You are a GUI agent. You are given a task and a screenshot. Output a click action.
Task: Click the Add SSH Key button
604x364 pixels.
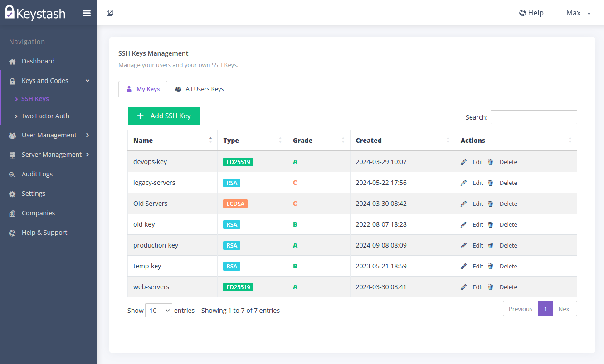tap(164, 116)
